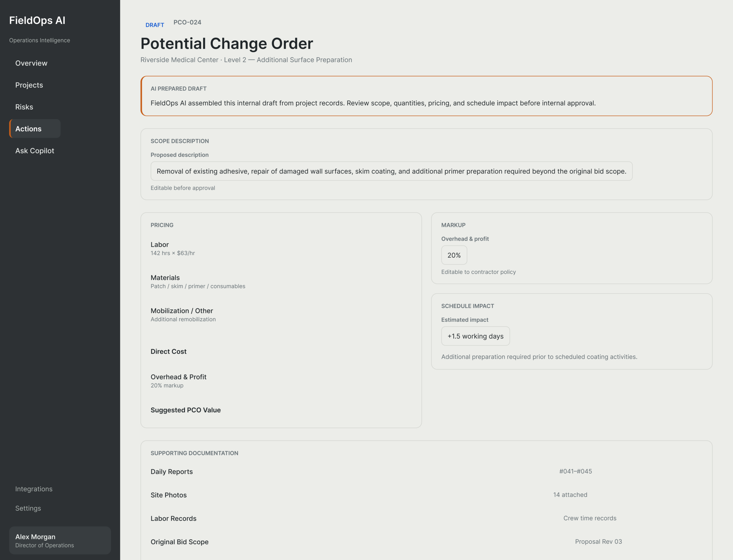Edit the +1.5 working days field
Screen dimensions: 733x560
coord(475,336)
